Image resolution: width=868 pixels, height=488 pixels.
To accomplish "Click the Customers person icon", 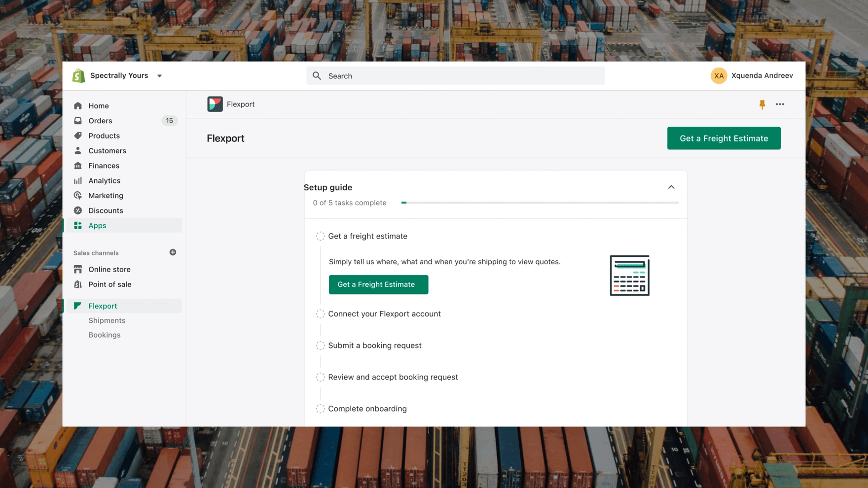I will coord(78,150).
